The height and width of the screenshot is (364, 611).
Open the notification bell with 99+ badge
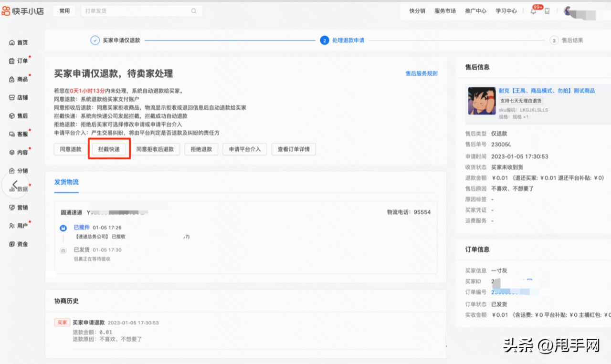(533, 10)
